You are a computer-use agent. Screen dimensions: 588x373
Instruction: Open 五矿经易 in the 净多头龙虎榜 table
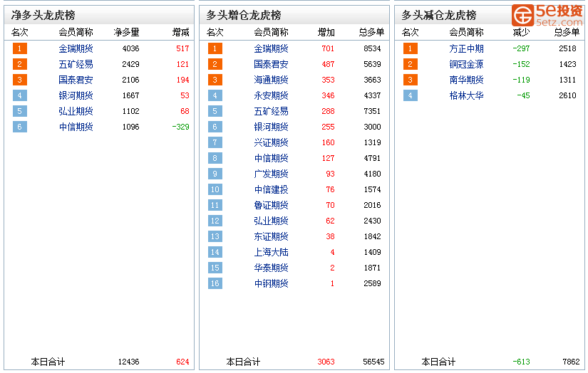pyautogui.click(x=76, y=64)
